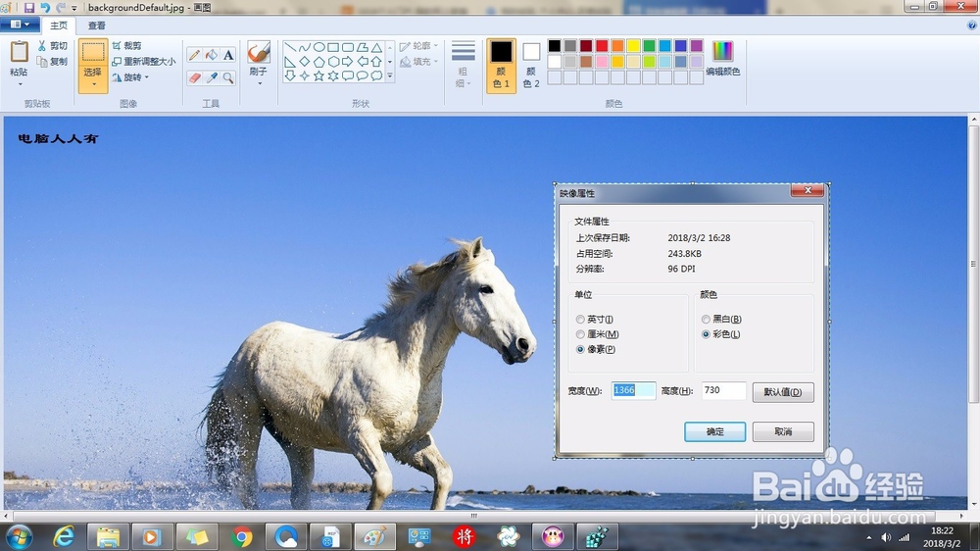Click the Paste clipboard icon
The width and height of the screenshot is (980, 551).
[x=20, y=52]
